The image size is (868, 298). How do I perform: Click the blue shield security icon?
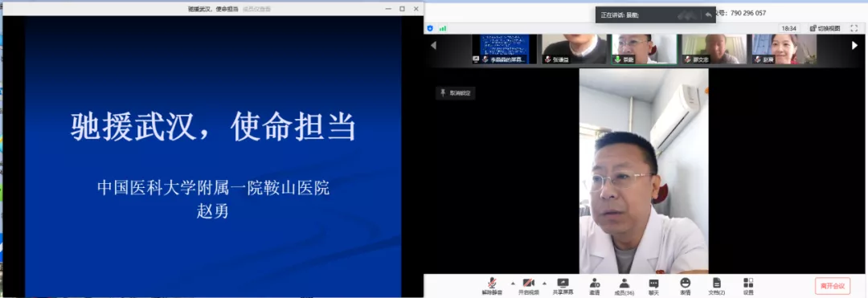[x=430, y=28]
